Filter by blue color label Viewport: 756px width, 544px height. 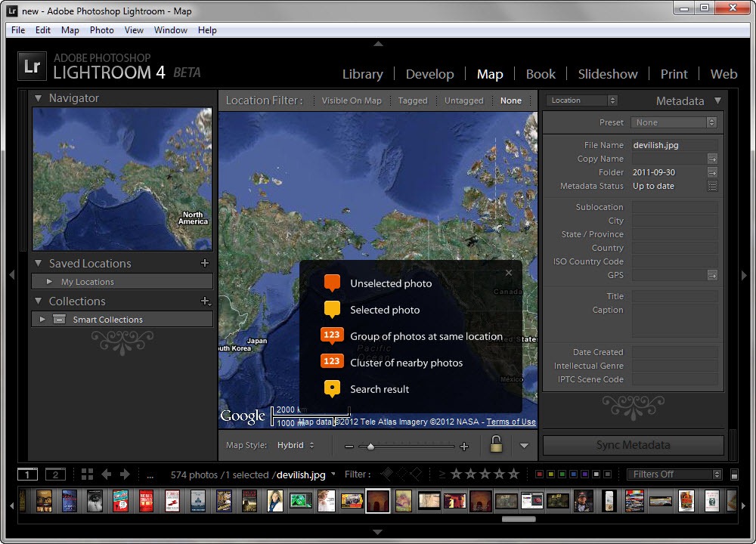573,474
